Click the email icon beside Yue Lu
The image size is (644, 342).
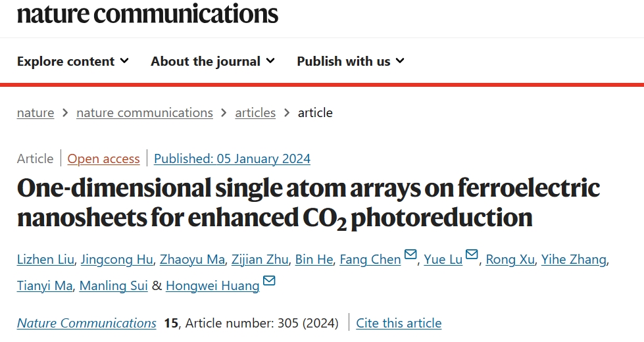[472, 254]
